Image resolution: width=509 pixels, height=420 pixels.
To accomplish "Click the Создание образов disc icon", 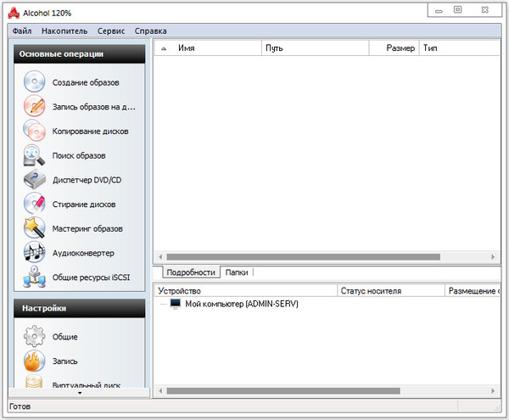I will 34,82.
